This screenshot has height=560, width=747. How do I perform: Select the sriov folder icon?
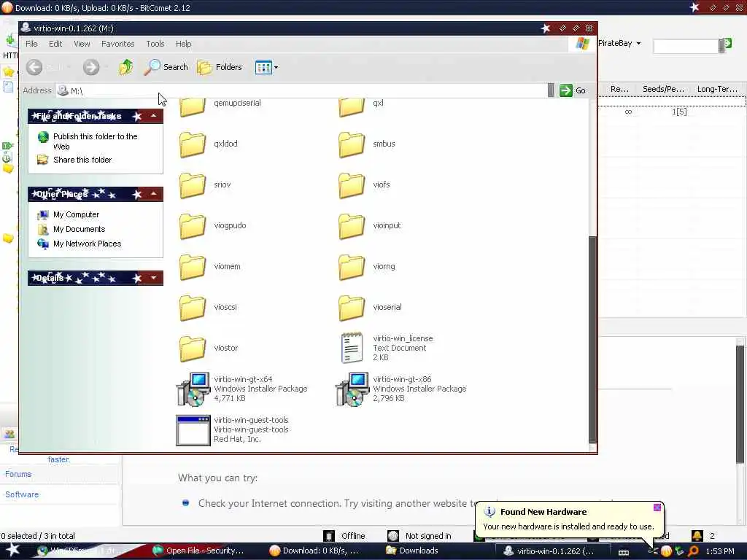192,185
